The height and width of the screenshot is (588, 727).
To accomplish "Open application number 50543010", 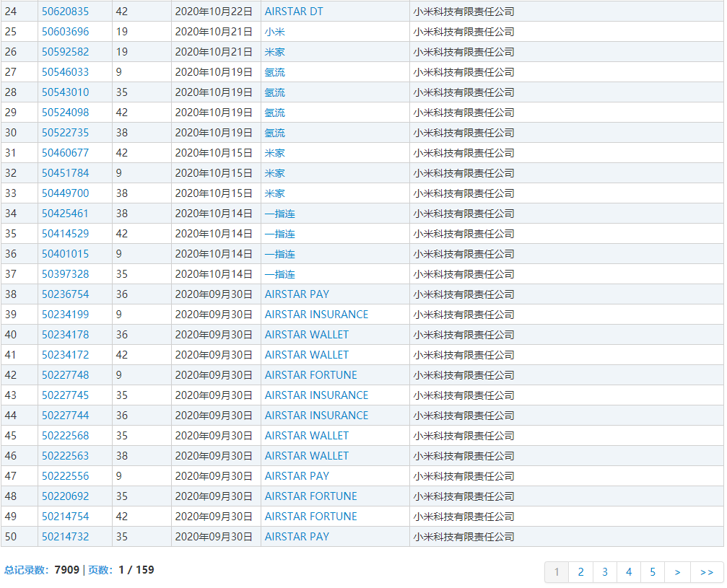I will tap(66, 92).
